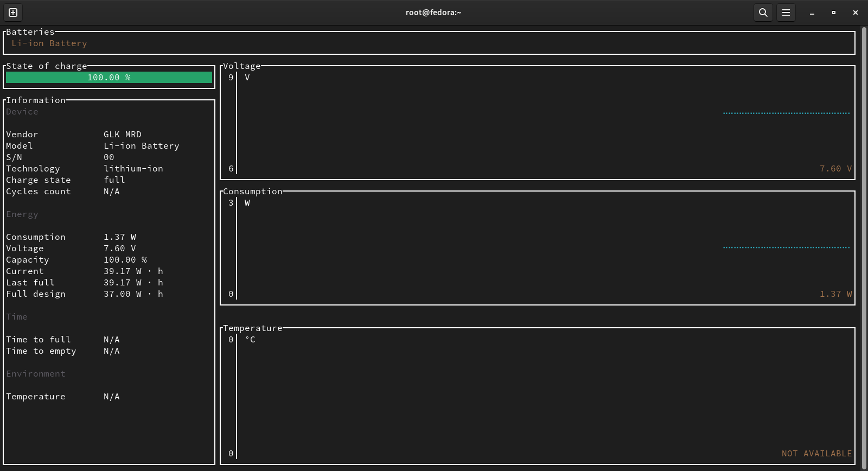
Task: Click the dotted line in Consumption graph
Action: tap(786, 247)
